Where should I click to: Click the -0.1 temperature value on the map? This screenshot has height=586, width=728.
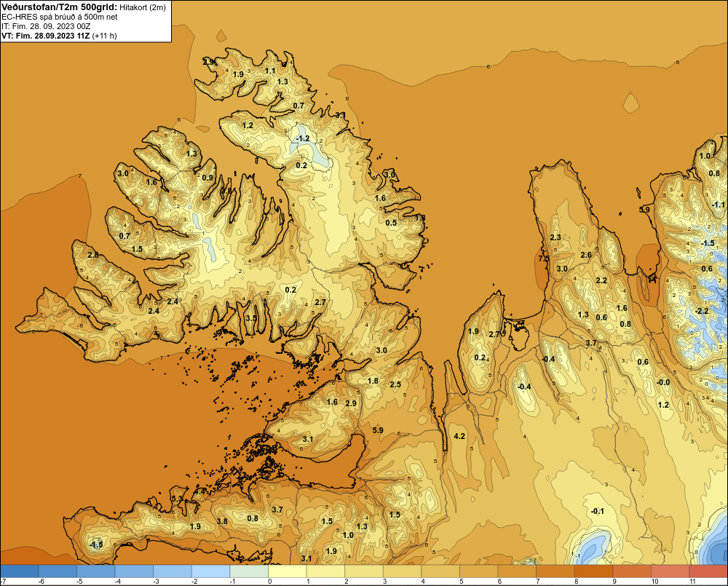(597, 511)
